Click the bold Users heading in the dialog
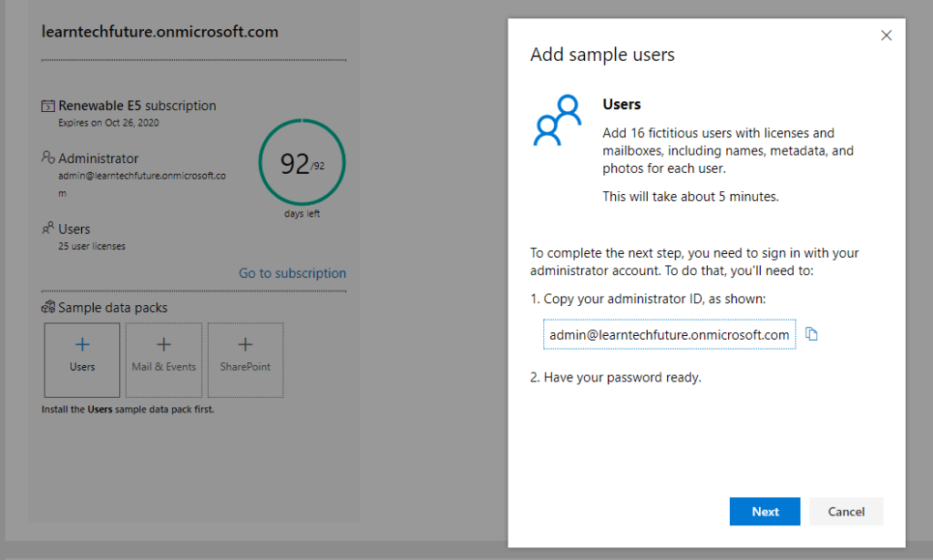The width and height of the screenshot is (933, 560). pyautogui.click(x=622, y=104)
